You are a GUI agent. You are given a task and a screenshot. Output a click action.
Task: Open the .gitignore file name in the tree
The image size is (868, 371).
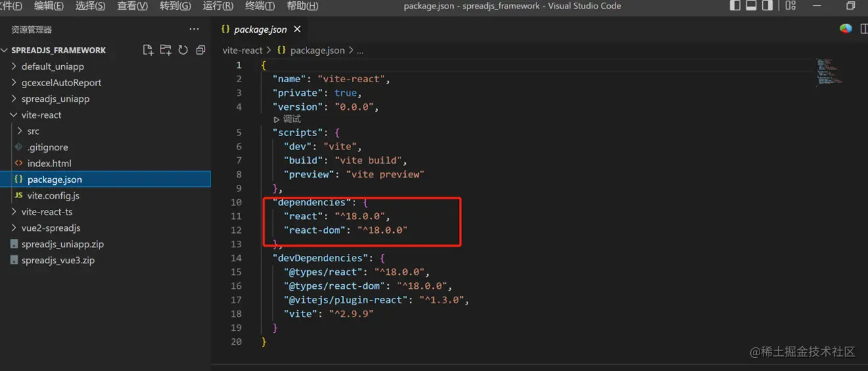(47, 147)
